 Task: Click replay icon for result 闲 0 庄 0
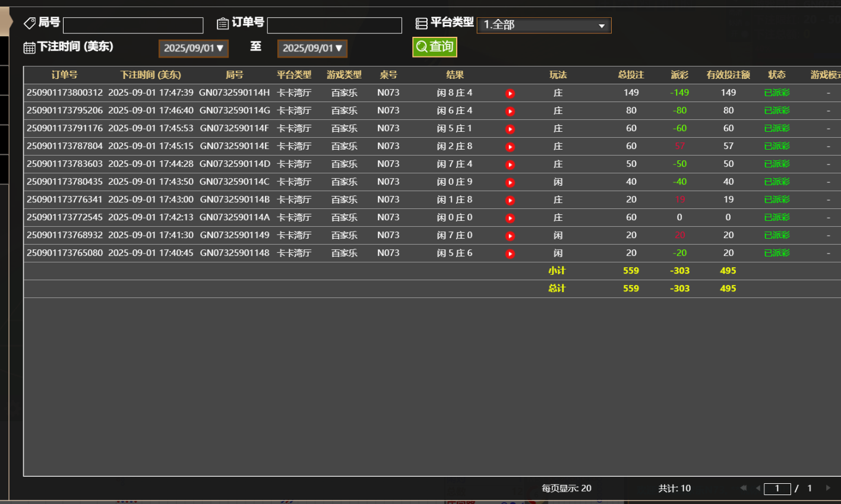(x=510, y=218)
